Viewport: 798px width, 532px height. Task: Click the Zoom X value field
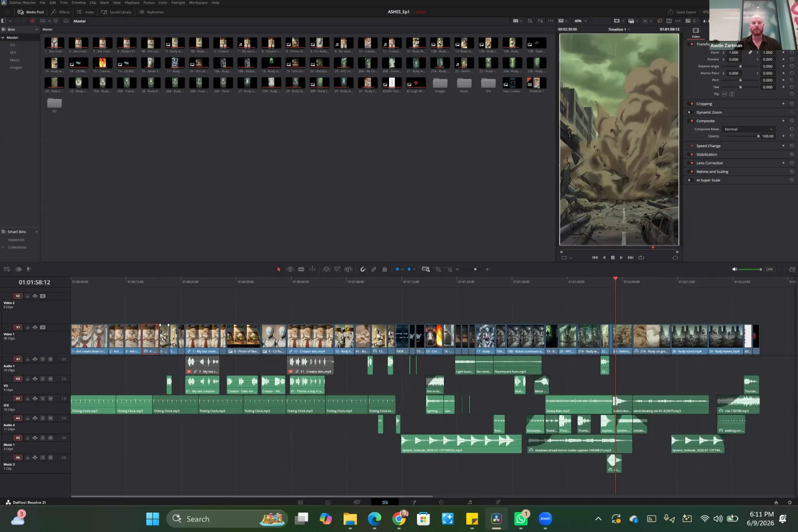[x=734, y=52]
